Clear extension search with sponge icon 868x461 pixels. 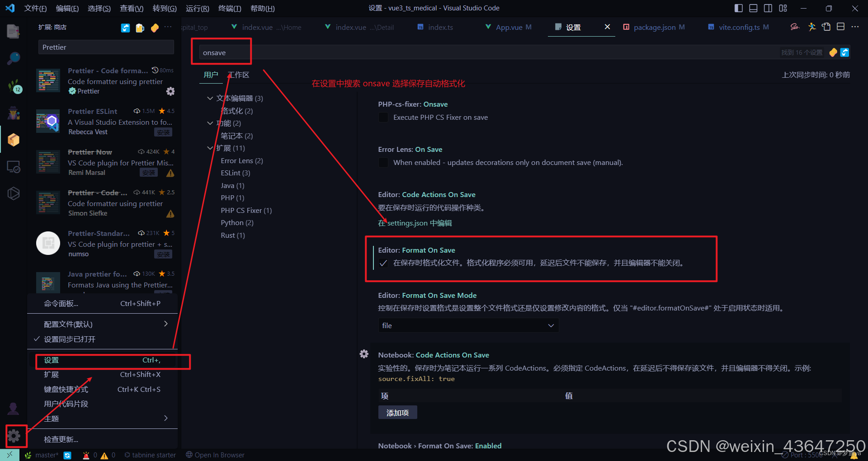pyautogui.click(x=155, y=28)
